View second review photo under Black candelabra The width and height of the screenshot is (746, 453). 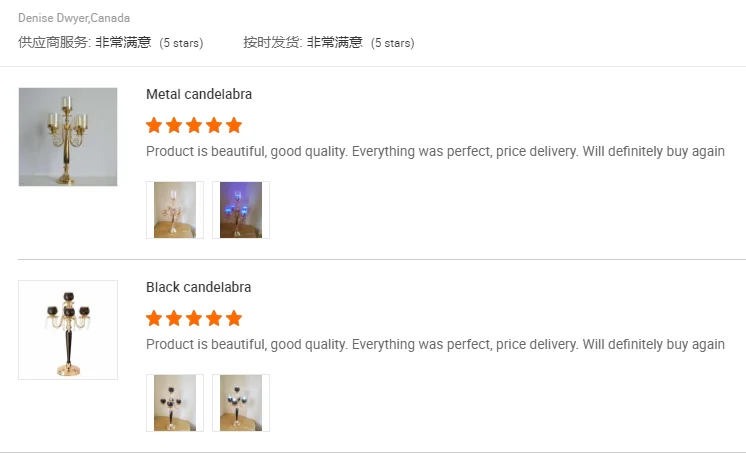[241, 403]
